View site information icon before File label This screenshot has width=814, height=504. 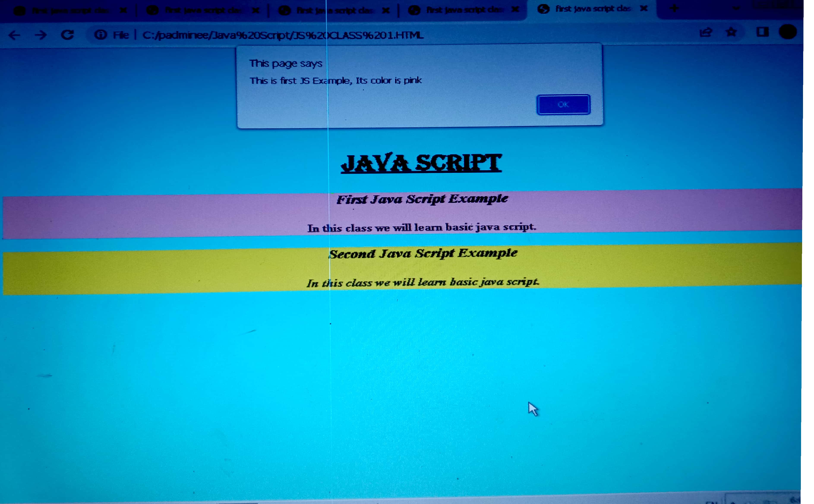pyautogui.click(x=100, y=35)
